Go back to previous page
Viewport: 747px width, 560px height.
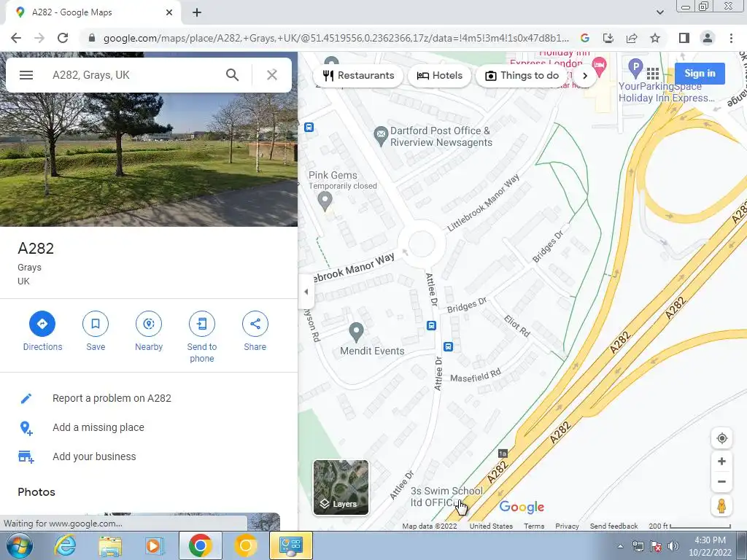point(16,38)
